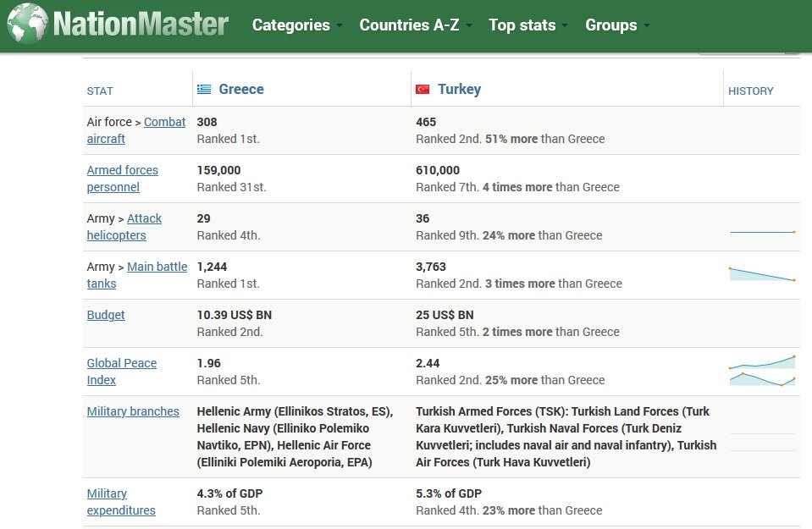The width and height of the screenshot is (812, 529).
Task: Click the NationMaster globe logo
Action: tap(28, 24)
